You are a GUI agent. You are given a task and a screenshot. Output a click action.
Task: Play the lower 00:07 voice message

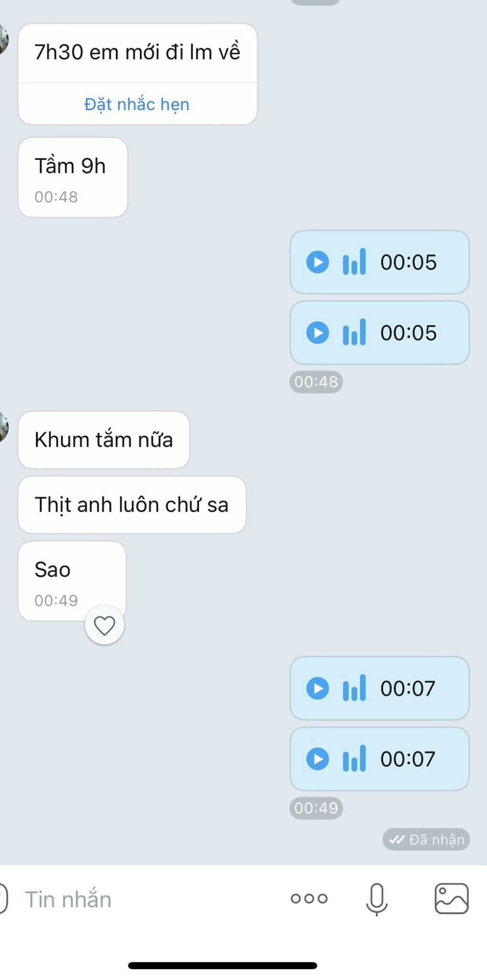pos(317,759)
